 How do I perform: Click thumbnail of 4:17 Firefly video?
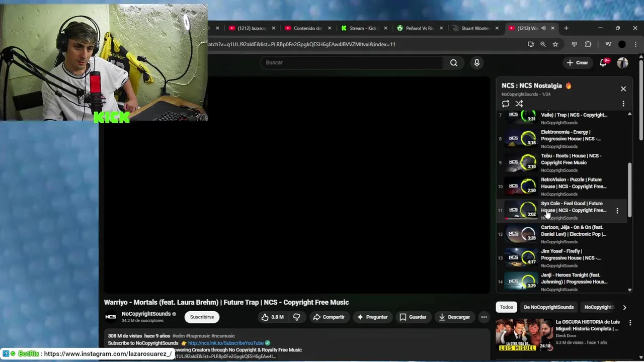point(521,257)
